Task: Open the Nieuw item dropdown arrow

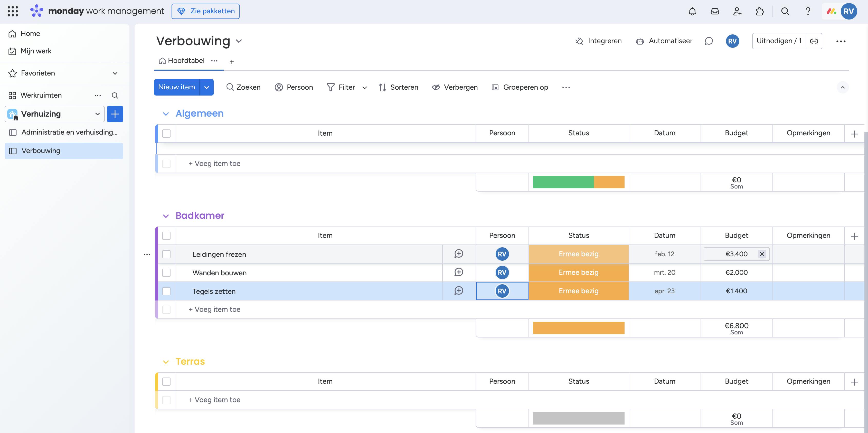Action: point(206,87)
